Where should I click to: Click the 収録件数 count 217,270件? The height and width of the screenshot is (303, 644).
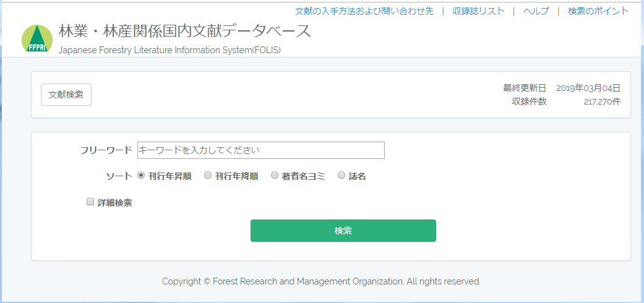[602, 102]
